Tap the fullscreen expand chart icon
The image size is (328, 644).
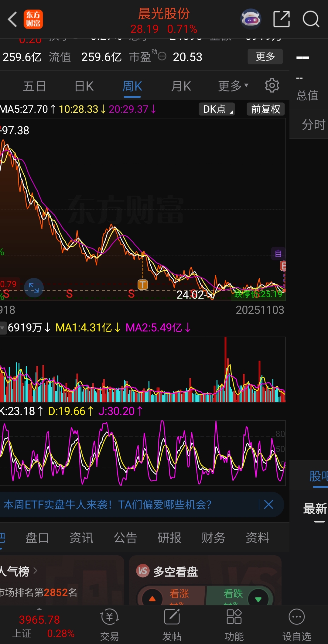(x=34, y=288)
